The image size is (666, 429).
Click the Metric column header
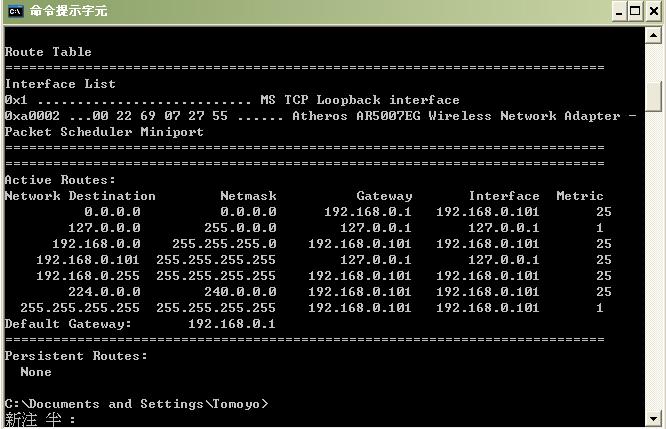pos(580,196)
